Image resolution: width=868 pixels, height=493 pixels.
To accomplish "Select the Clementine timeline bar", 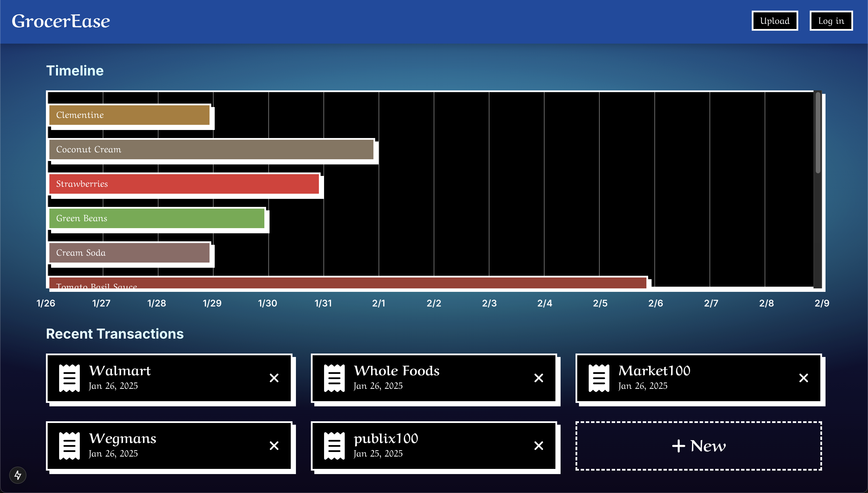I will (129, 115).
